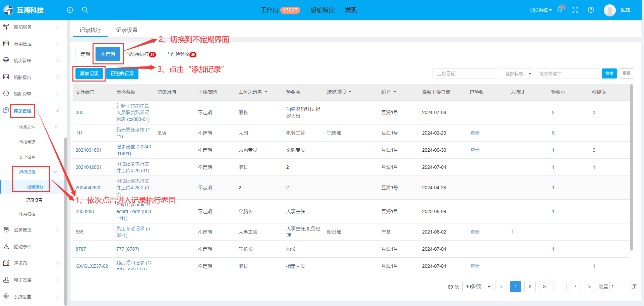The height and width of the screenshot is (306, 644).
Task: Go to the next page arrow
Action: pos(589,287)
